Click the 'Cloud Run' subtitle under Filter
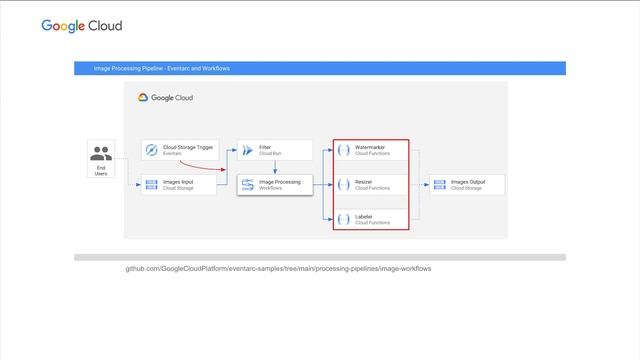 pyautogui.click(x=270, y=153)
